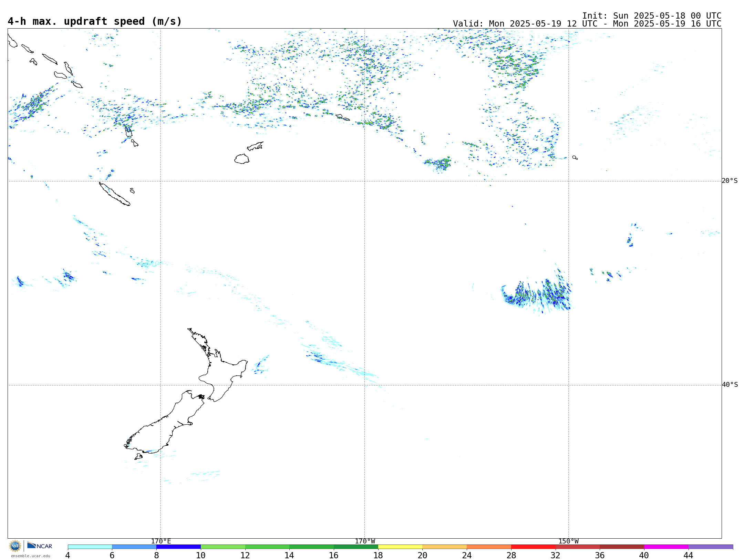Pick the dark blue 8–10 colorbar segment
Image resolution: width=744 pixels, height=560 pixels.
click(x=178, y=547)
